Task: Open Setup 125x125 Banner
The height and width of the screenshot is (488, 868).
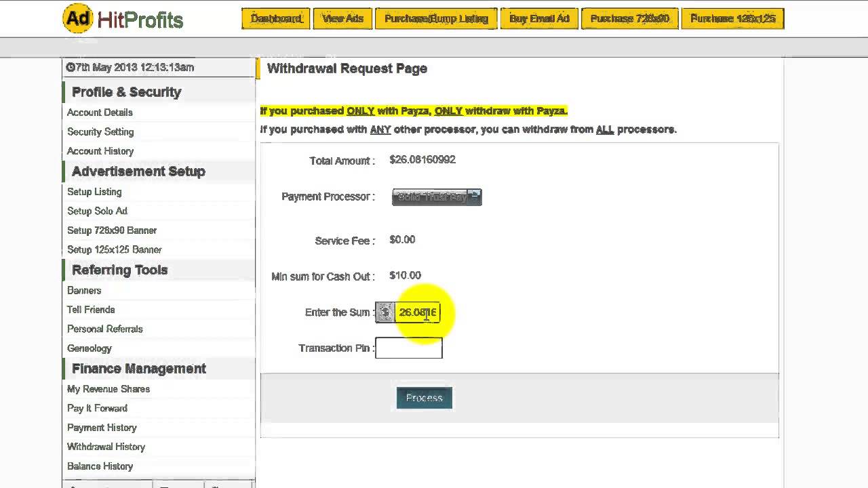Action: 114,249
